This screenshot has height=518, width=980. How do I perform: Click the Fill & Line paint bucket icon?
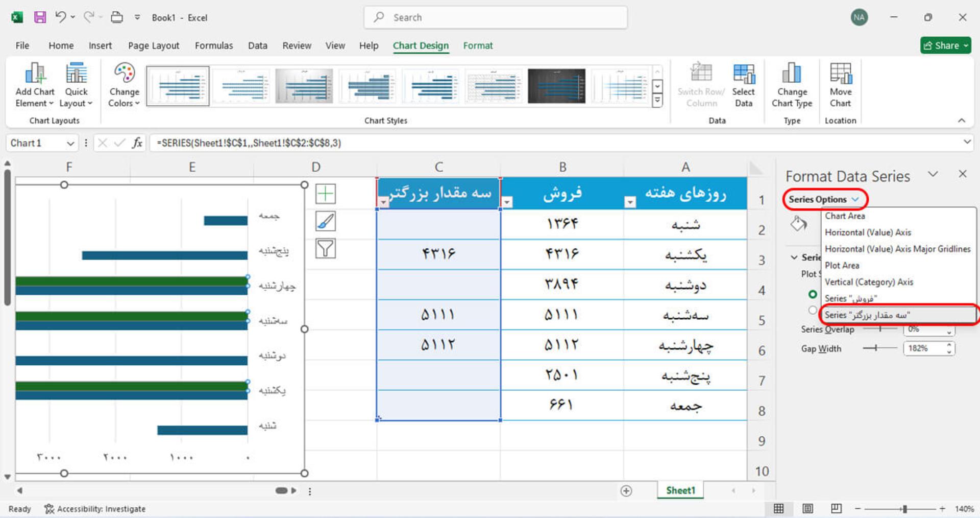click(x=799, y=223)
